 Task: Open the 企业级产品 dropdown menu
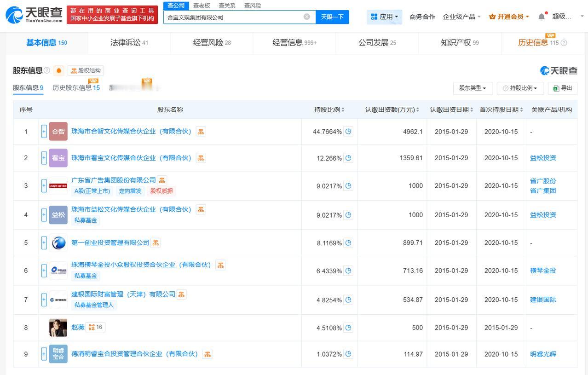tap(461, 17)
